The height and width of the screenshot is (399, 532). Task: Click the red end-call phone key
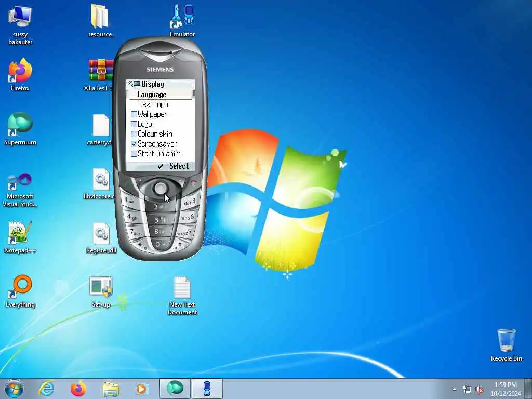[x=193, y=183]
